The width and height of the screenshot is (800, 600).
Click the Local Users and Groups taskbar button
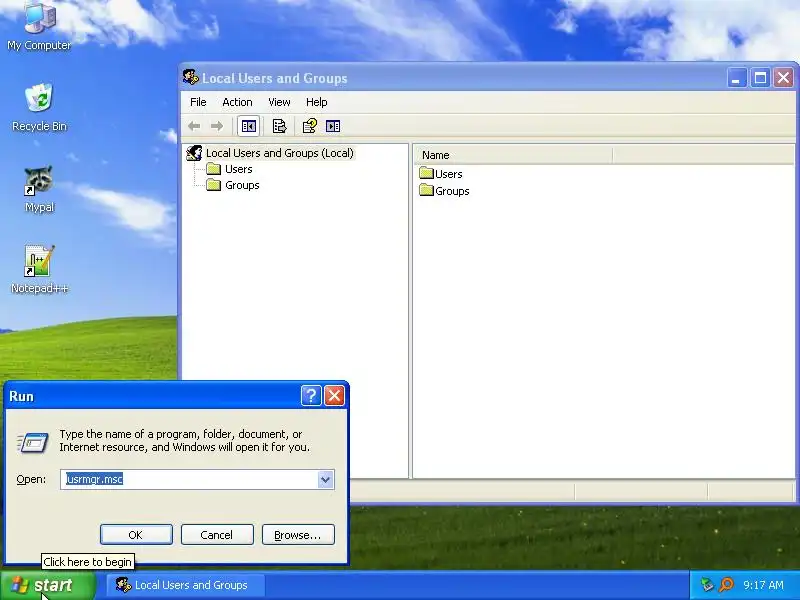pos(186,585)
